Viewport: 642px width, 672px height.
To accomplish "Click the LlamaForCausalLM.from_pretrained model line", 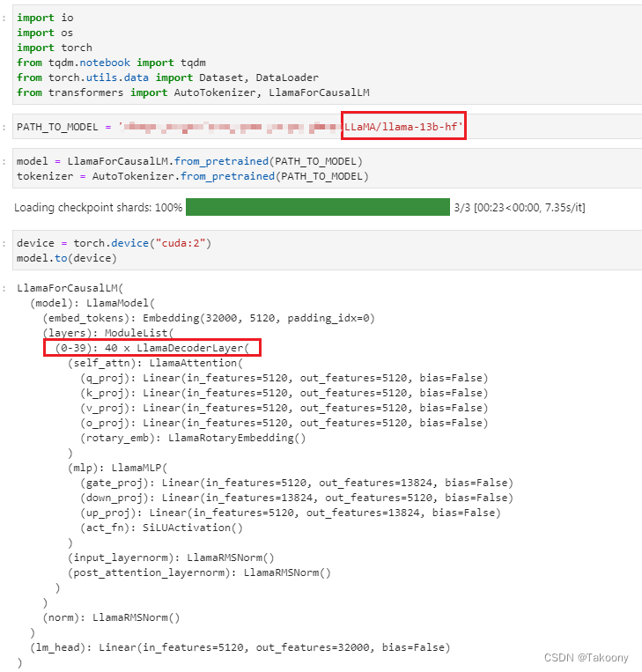I will pos(189,161).
